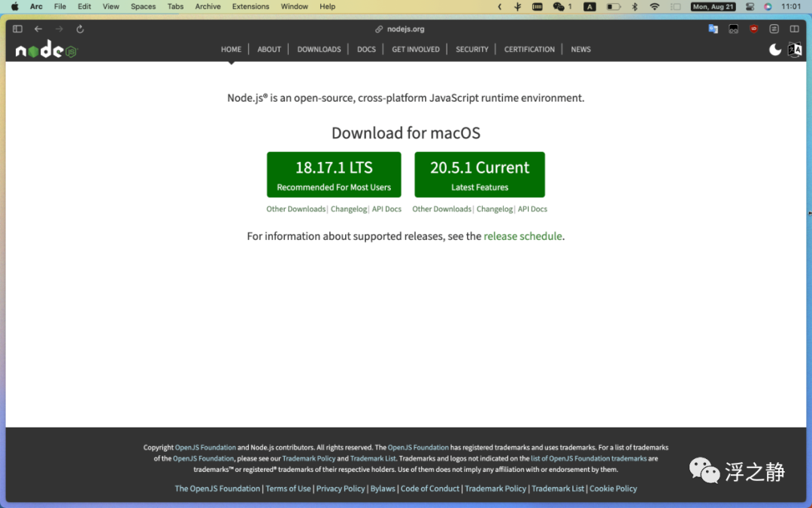Open the Spaces menu
Viewport: 812px width, 508px height.
click(143, 7)
